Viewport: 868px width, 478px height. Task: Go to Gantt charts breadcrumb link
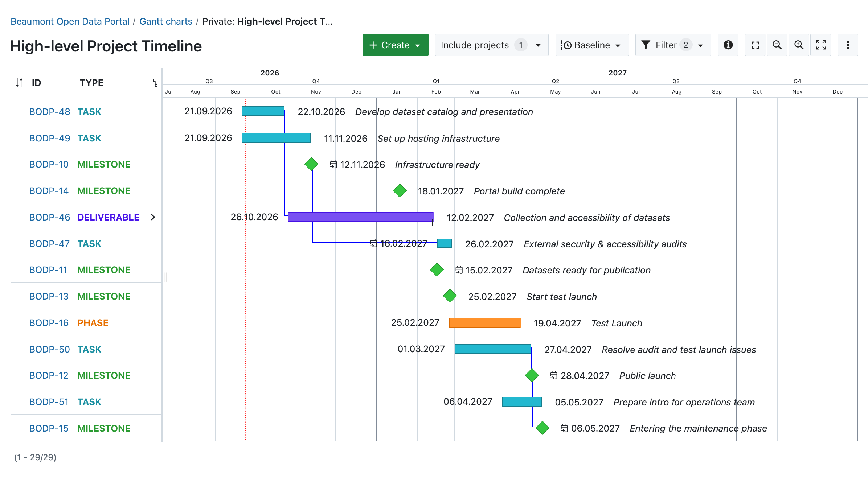pos(166,21)
